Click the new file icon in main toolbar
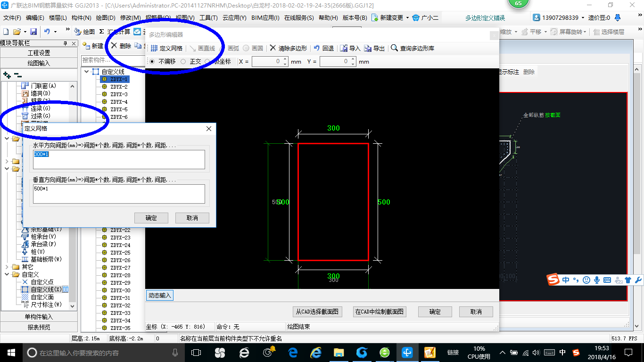The width and height of the screenshot is (644, 362). tap(6, 32)
